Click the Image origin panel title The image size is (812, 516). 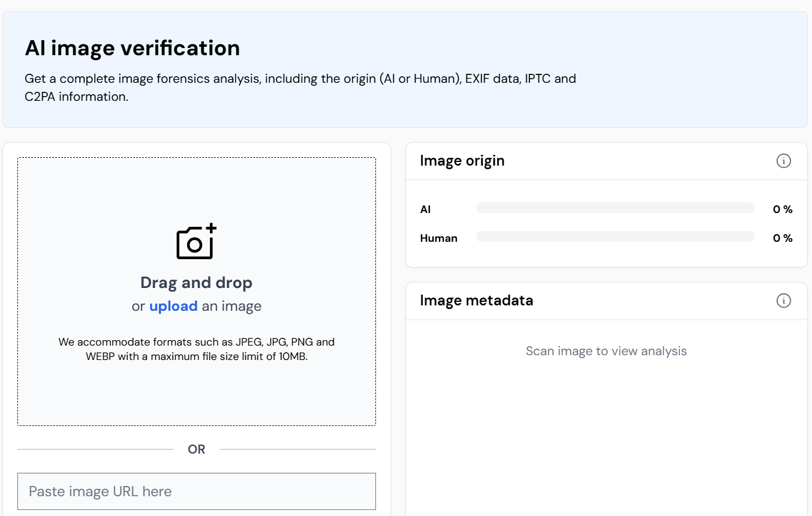[x=462, y=161]
